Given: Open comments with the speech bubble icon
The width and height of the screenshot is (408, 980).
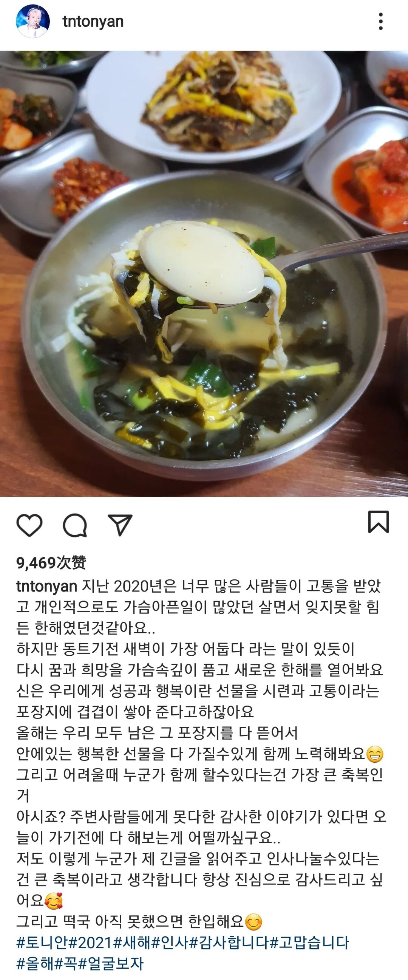Looking at the screenshot, I should coord(75,525).
